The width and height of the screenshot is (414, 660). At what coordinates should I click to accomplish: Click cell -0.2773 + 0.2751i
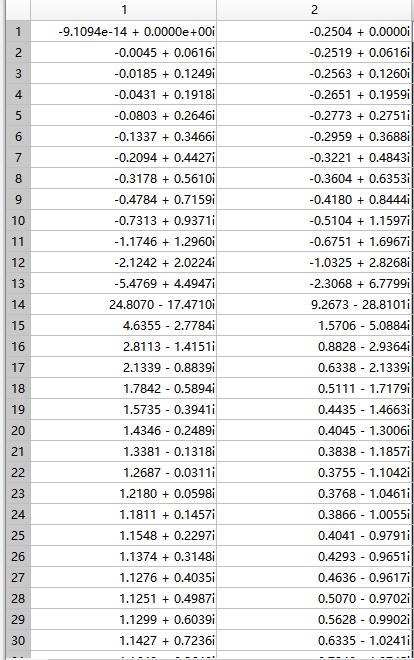coord(314,115)
